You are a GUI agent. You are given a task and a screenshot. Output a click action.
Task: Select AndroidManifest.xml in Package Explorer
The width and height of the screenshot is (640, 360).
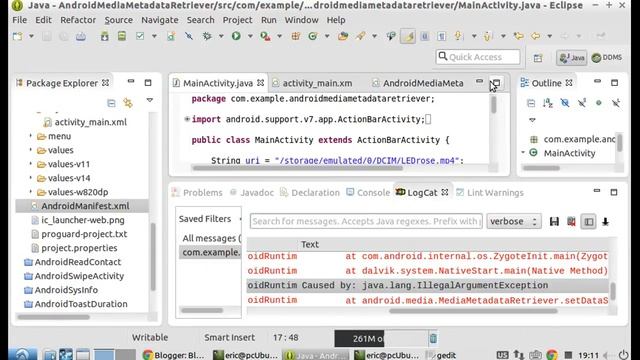pyautogui.click(x=82, y=206)
